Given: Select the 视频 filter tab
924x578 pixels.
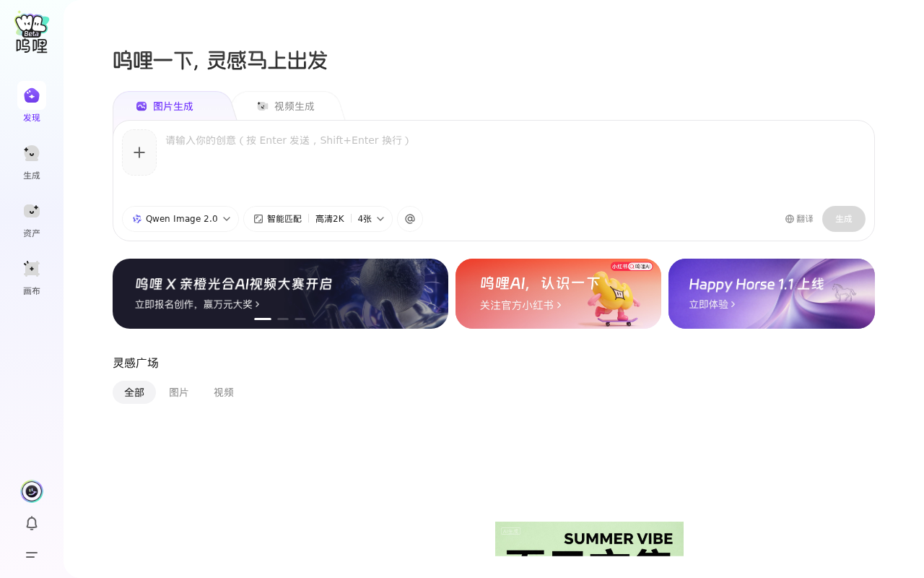Looking at the screenshot, I should [x=224, y=392].
